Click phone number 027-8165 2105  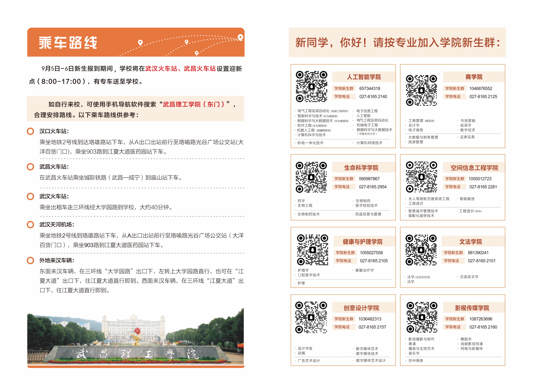[x=374, y=261]
